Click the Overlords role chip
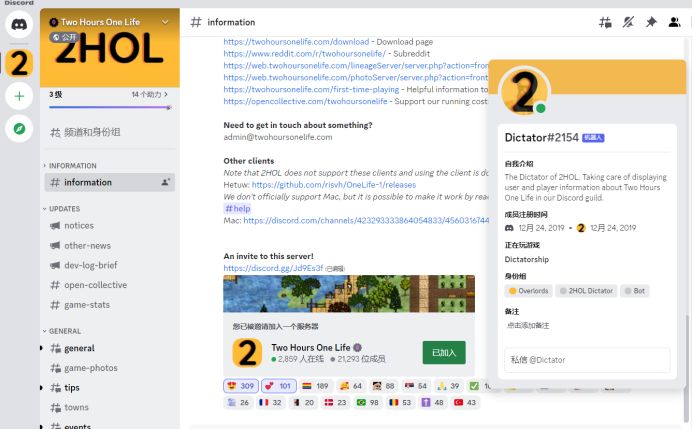Image resolution: width=693 pixels, height=429 pixels. (x=529, y=291)
